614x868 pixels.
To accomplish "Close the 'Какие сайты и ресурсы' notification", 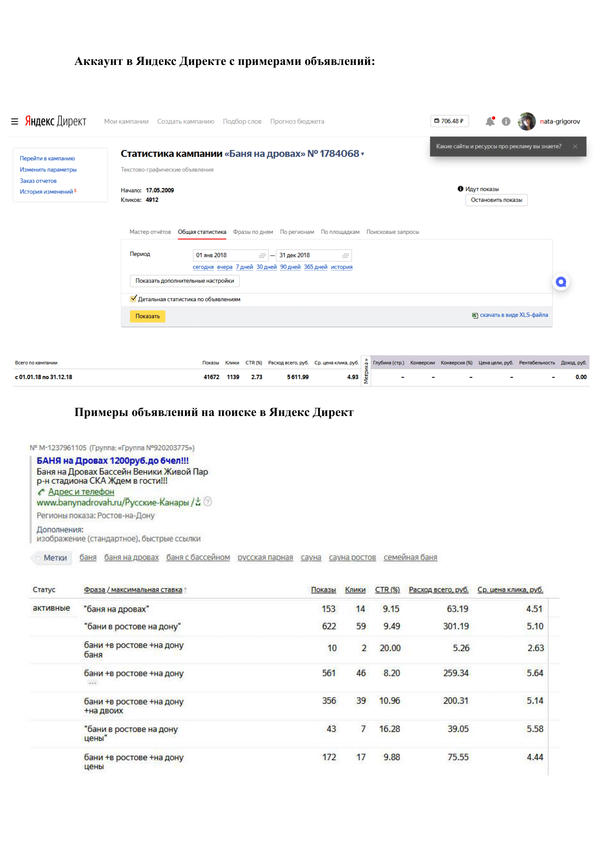I will [x=575, y=147].
